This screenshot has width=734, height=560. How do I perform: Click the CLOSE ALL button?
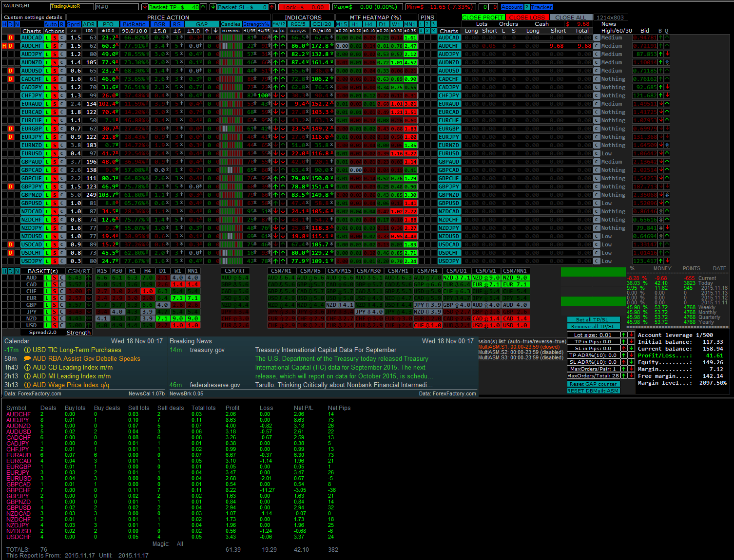(571, 17)
